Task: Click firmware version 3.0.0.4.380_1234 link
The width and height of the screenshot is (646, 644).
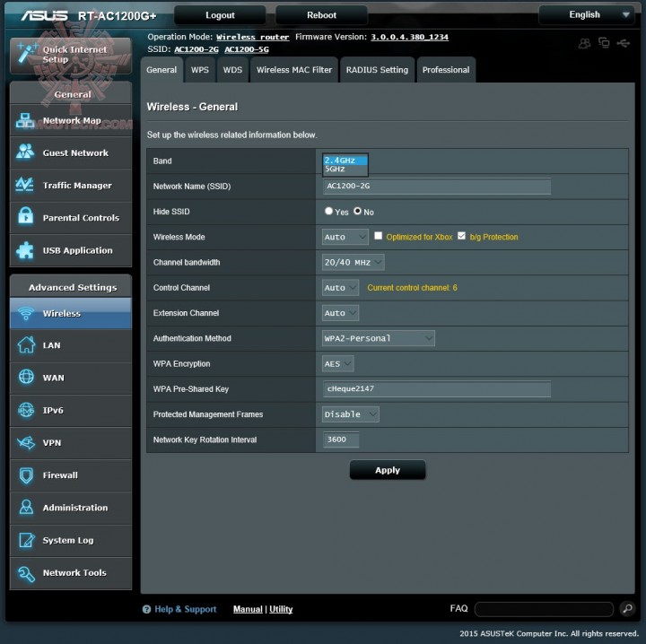Action: pyautogui.click(x=409, y=37)
